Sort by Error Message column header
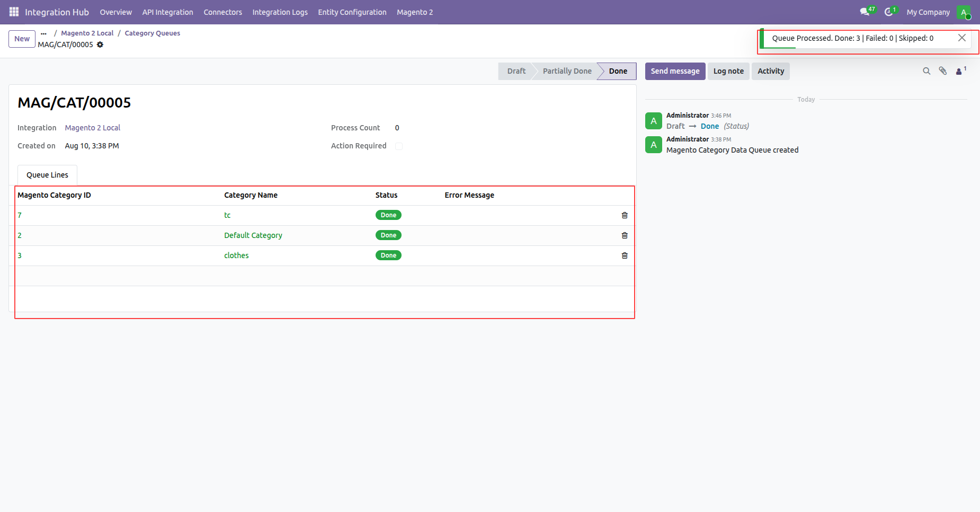 pos(469,195)
